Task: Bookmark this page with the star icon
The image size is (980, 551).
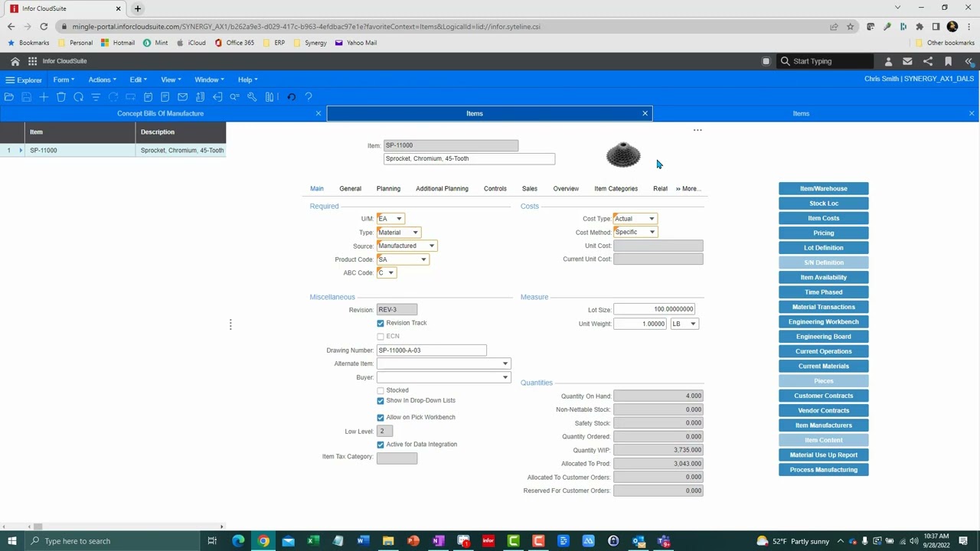Action: [850, 26]
